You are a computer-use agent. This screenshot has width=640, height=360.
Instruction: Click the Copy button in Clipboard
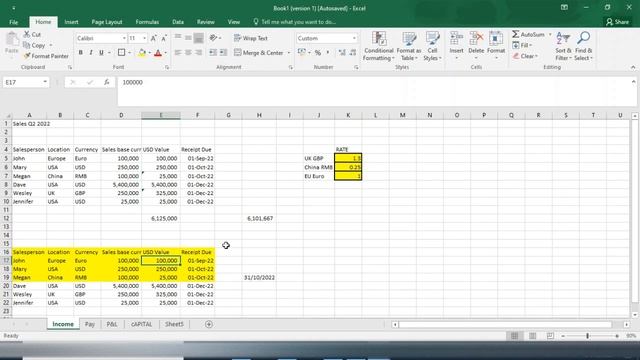pos(34,45)
